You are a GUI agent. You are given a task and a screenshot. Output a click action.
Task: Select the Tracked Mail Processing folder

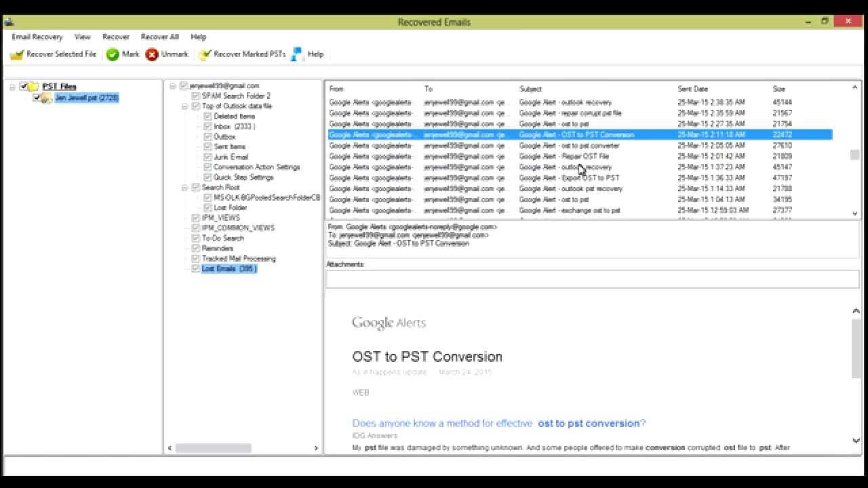239,259
